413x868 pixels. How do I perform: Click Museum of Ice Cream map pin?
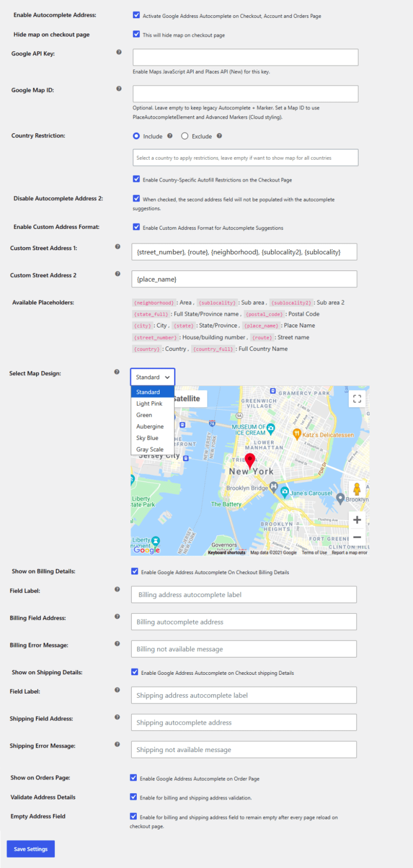pos(270,429)
